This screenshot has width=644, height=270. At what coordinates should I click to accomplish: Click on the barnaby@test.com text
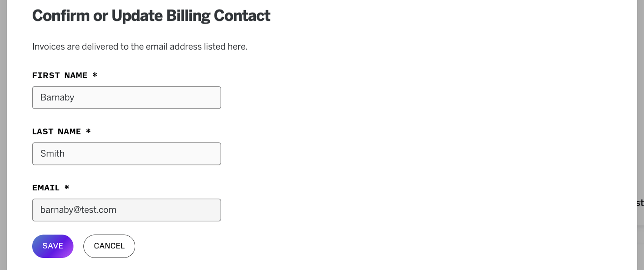(x=78, y=210)
